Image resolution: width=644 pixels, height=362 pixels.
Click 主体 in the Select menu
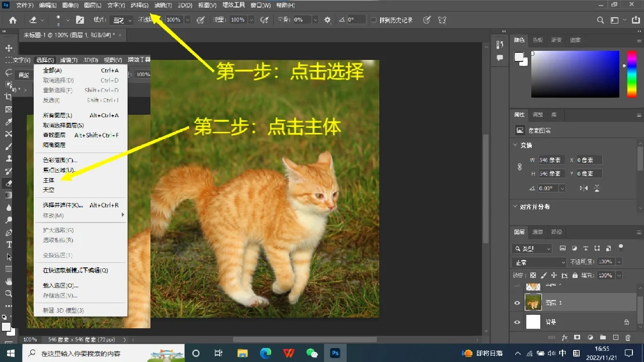click(x=49, y=180)
